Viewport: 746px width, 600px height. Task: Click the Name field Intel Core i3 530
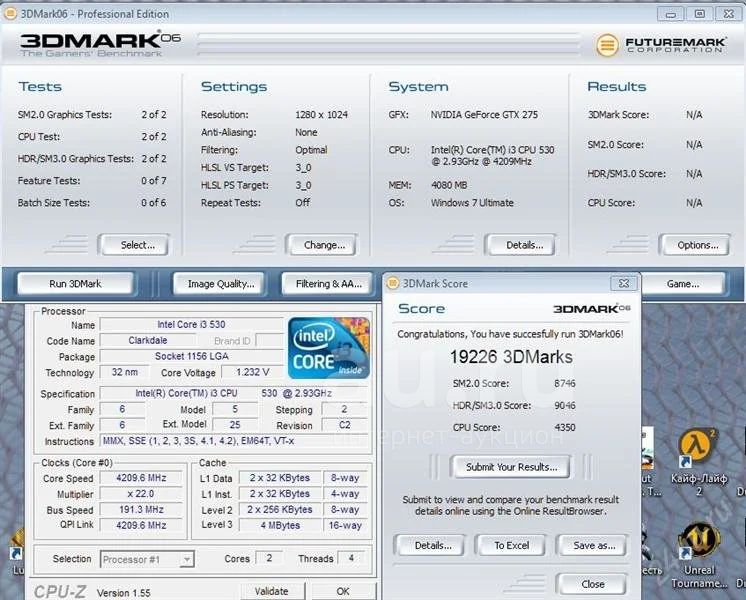pyautogui.click(x=191, y=325)
